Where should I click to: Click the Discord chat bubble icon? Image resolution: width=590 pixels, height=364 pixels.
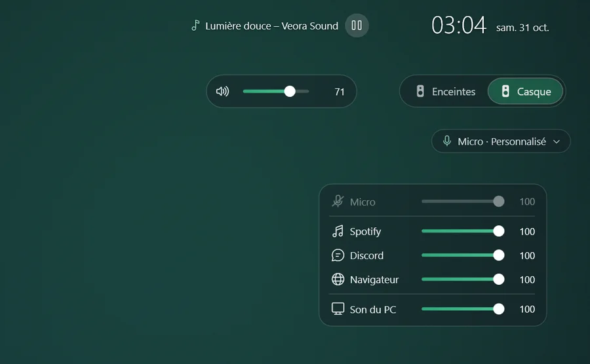pos(338,255)
